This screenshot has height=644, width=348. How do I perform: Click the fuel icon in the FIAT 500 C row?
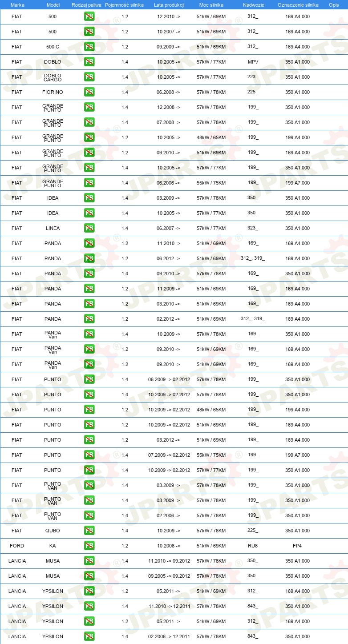(89, 47)
